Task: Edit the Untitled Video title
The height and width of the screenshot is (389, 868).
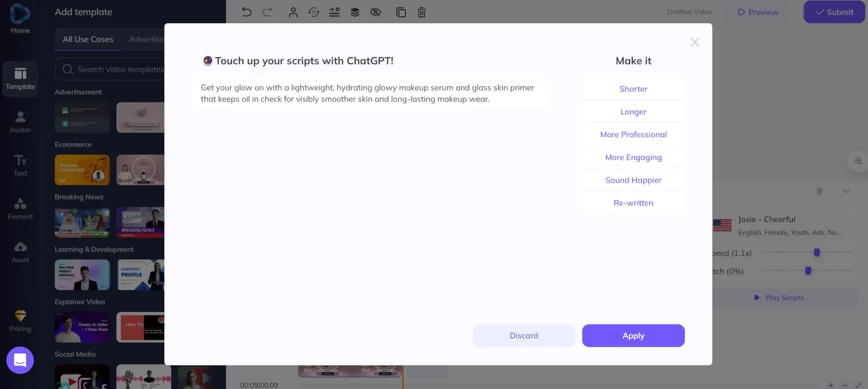Action: (689, 12)
